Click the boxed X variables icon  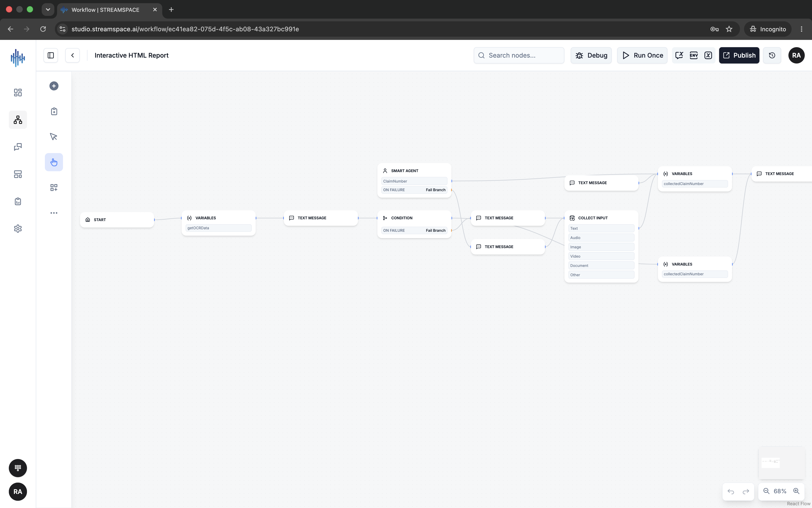point(708,55)
